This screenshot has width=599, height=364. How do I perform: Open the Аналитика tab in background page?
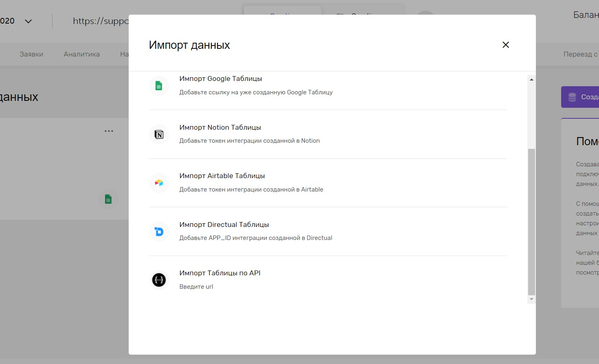(x=81, y=54)
